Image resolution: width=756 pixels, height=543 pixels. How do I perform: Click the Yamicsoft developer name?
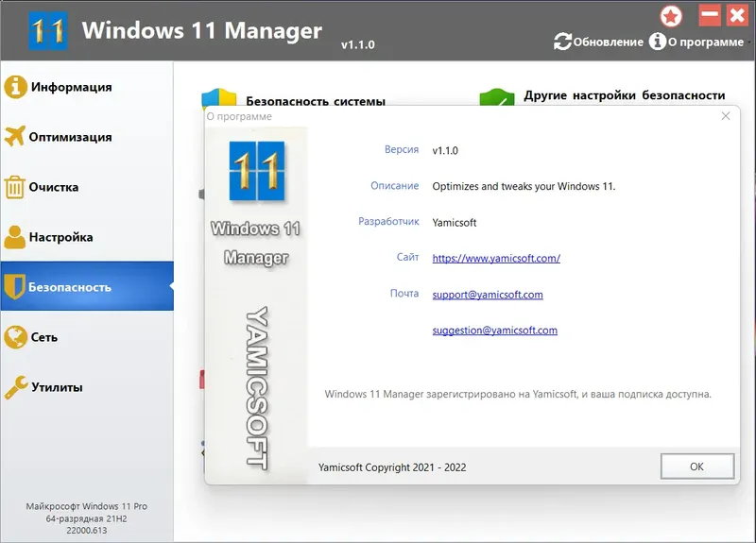click(x=455, y=223)
